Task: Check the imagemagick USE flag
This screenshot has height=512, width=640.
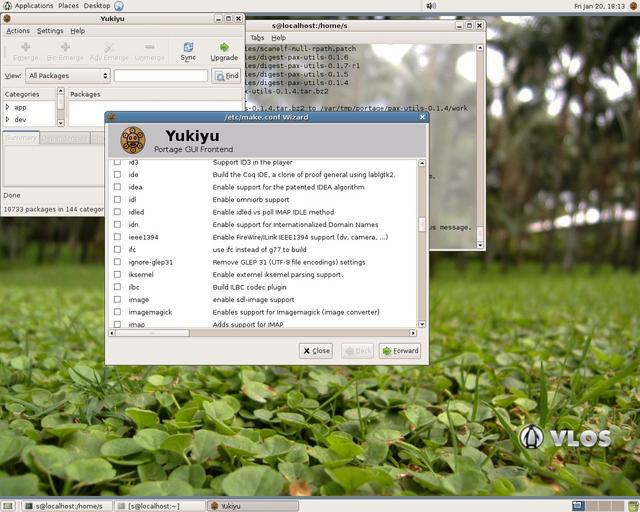Action: click(x=118, y=312)
